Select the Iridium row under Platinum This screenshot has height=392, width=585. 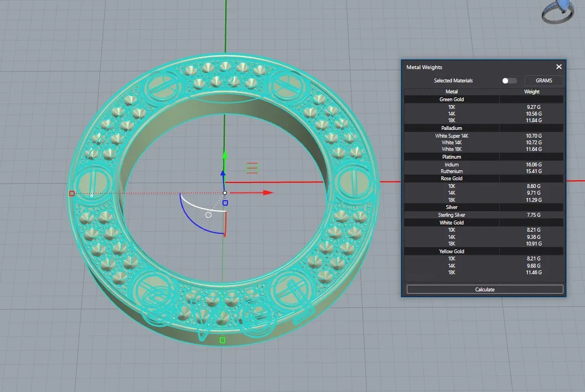point(452,164)
